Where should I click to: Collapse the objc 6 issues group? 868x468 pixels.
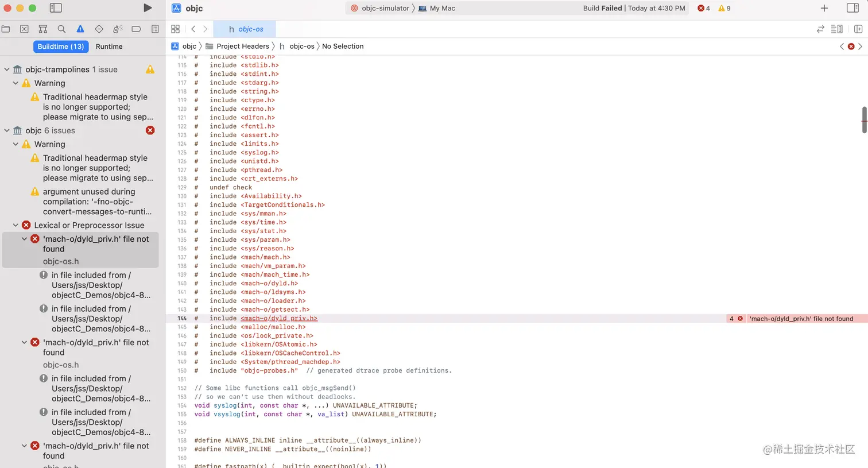(7, 130)
